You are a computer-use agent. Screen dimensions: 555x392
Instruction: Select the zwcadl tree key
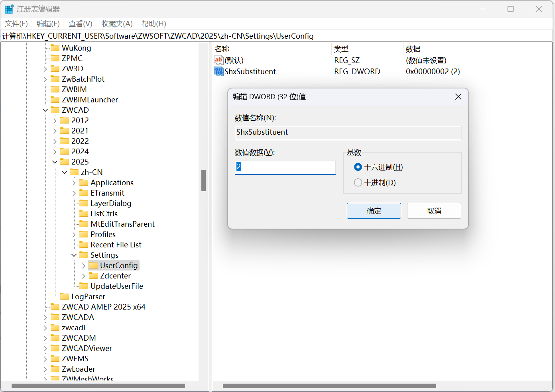73,327
